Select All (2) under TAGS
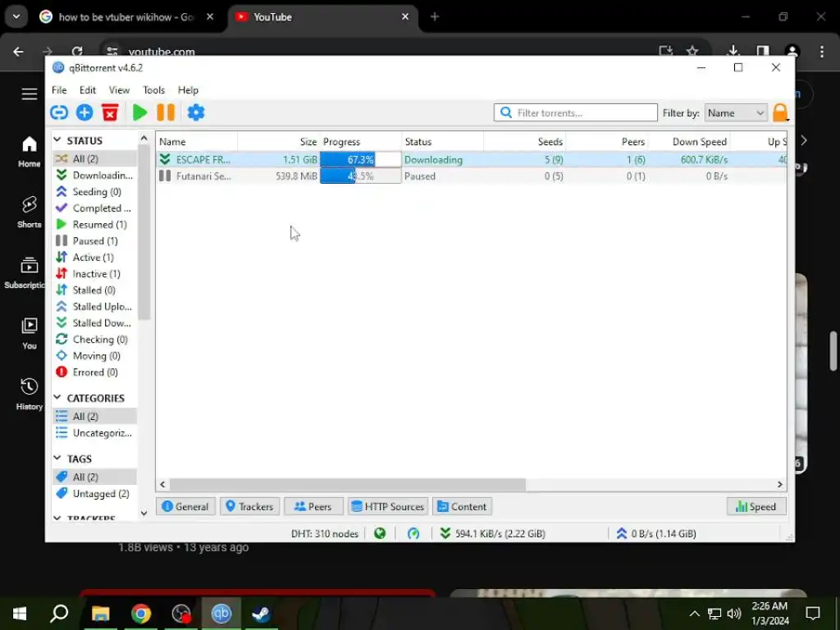 tap(94, 477)
